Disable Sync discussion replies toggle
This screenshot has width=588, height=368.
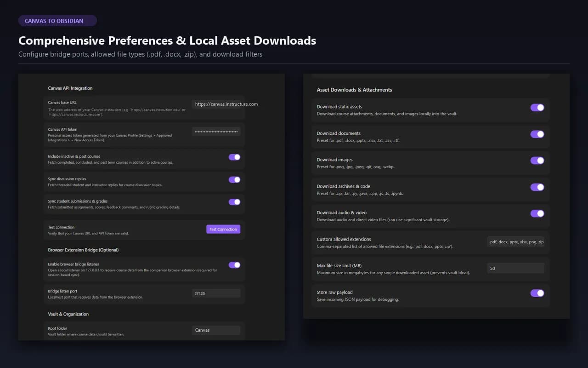234,179
